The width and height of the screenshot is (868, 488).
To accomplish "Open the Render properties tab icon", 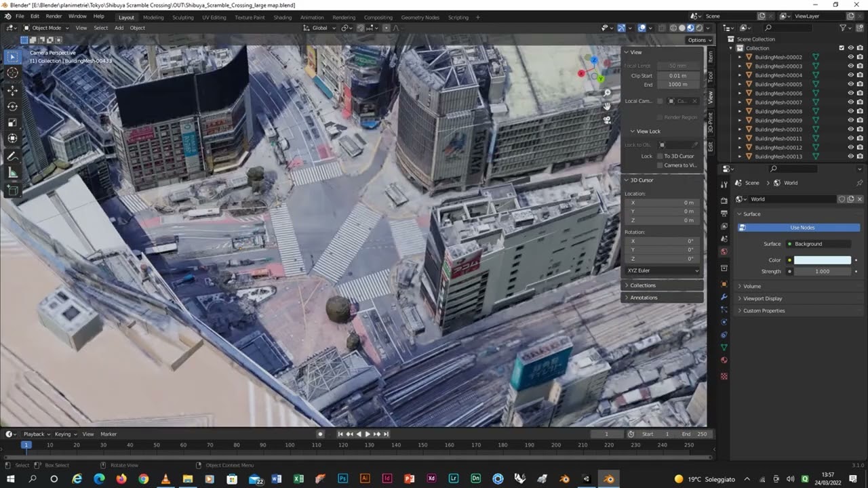I will pyautogui.click(x=724, y=201).
